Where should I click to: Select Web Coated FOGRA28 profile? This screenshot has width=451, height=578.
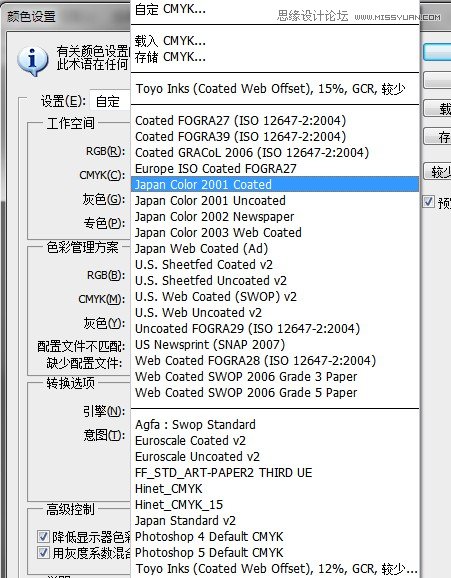275,361
